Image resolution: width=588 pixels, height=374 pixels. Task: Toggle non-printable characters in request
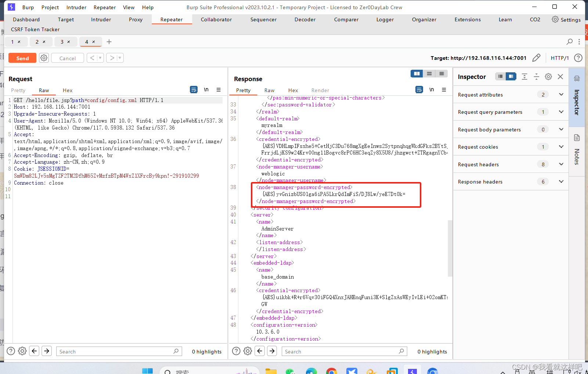(x=206, y=90)
